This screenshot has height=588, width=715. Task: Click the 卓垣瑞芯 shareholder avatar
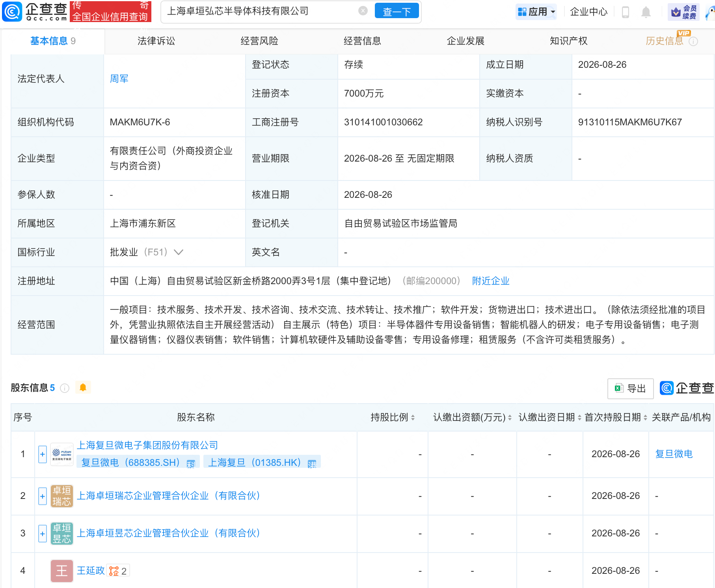tap(62, 496)
